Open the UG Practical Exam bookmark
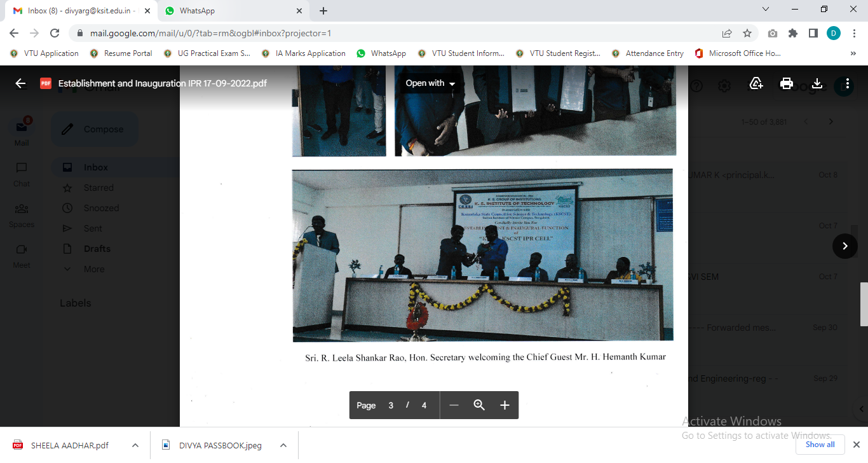The image size is (868, 463). [x=207, y=53]
